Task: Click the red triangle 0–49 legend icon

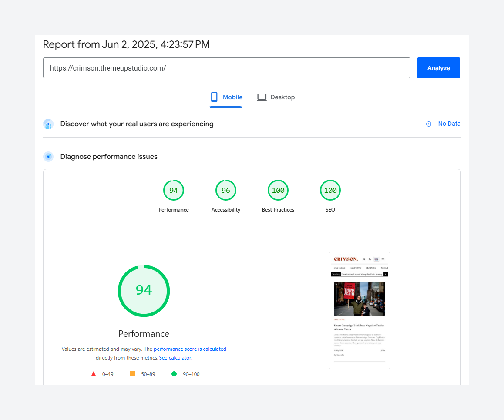Action: click(x=94, y=374)
